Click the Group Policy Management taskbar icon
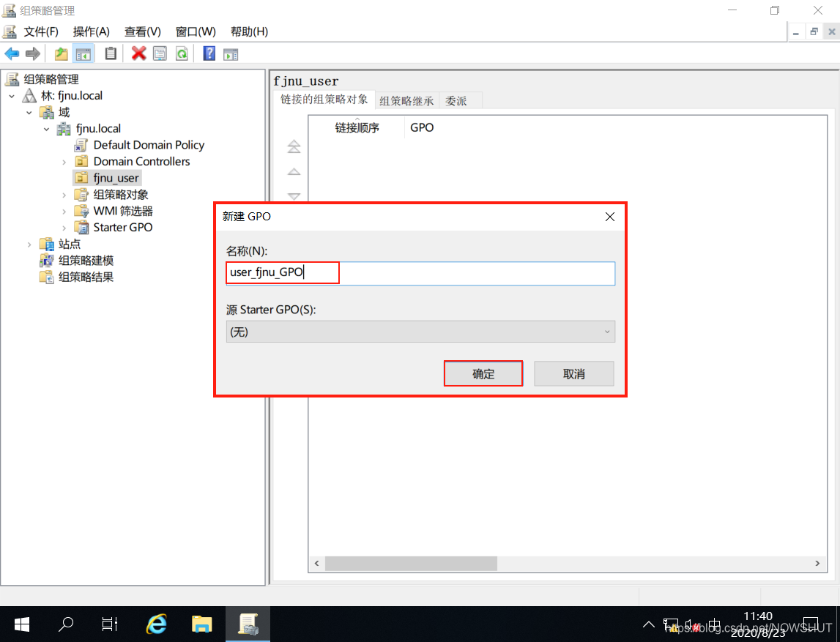Viewport: 840px width, 642px height. click(x=248, y=624)
